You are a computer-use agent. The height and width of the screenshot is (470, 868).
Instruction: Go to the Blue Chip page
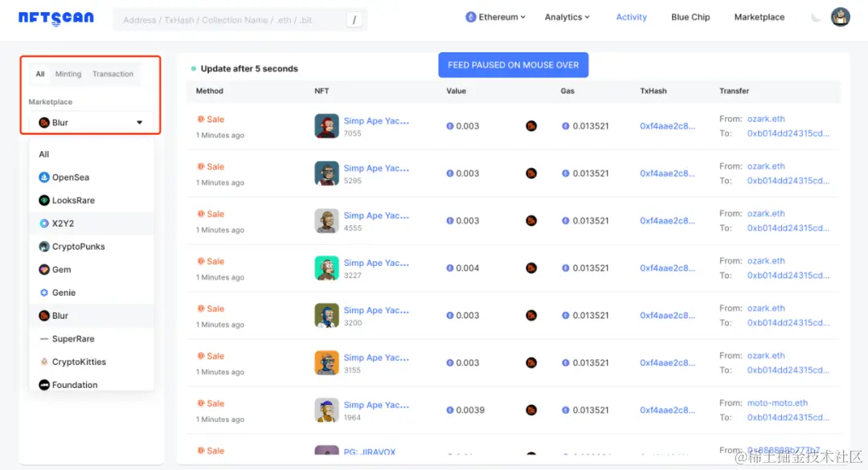click(x=690, y=17)
